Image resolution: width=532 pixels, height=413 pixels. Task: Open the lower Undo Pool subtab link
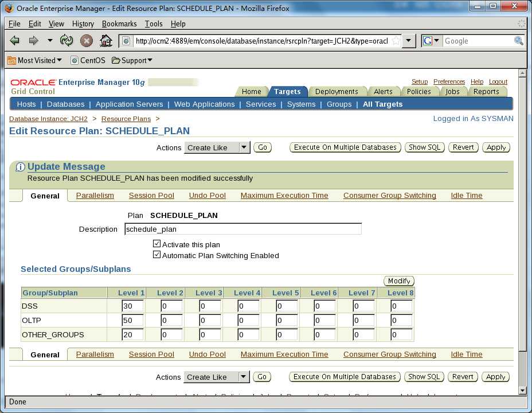[x=207, y=354]
